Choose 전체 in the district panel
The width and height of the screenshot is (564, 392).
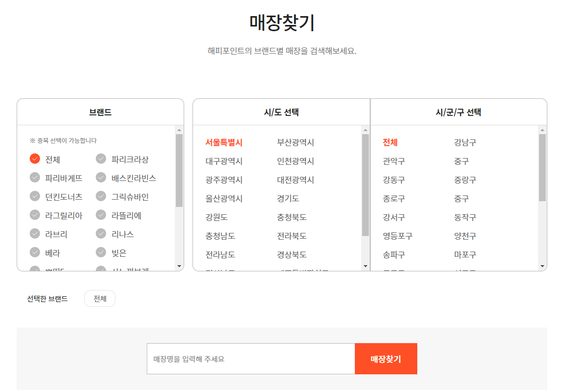point(389,142)
